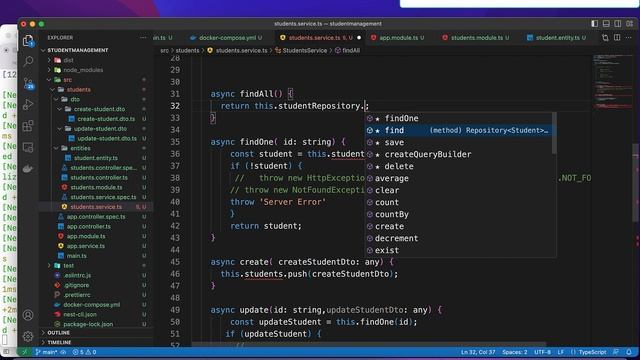Open the Extensions view icon
Viewport: 640px width, 360px height.
(28, 126)
